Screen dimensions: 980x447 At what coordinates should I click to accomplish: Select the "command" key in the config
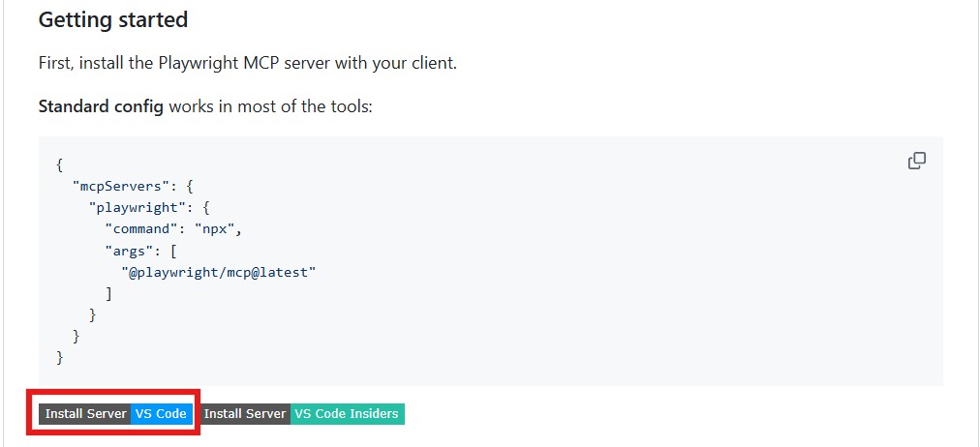(x=145, y=229)
